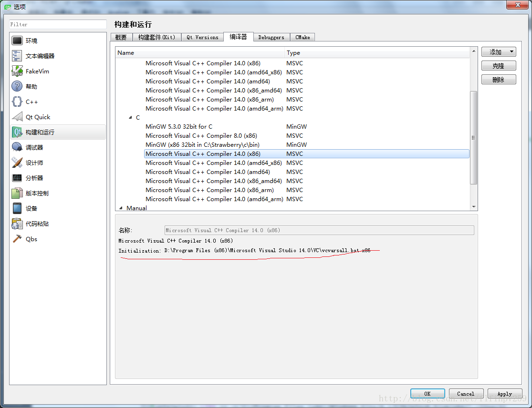Open the 设备 tablet icon
This screenshot has height=408, width=532.
17,208
